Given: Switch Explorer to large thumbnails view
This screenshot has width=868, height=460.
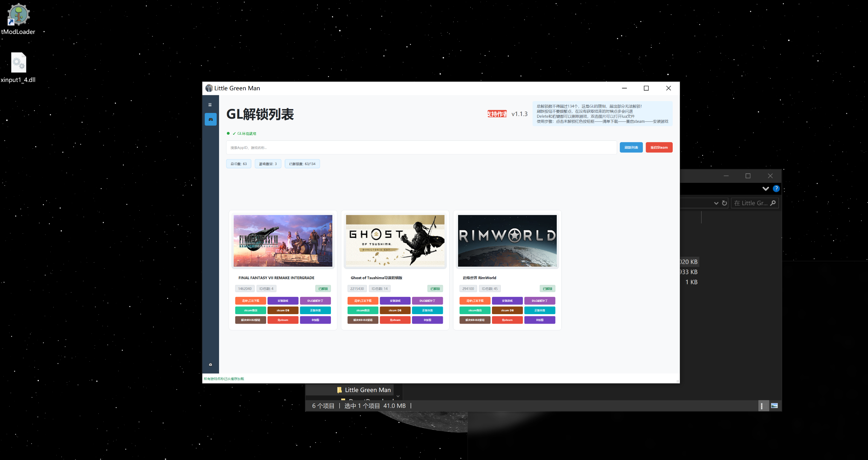Looking at the screenshot, I should (774, 406).
